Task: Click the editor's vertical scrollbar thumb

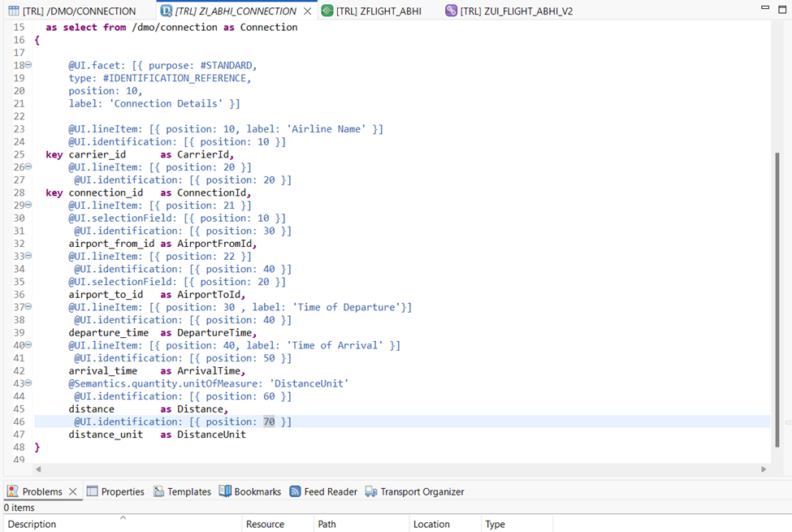Action: coord(778,299)
